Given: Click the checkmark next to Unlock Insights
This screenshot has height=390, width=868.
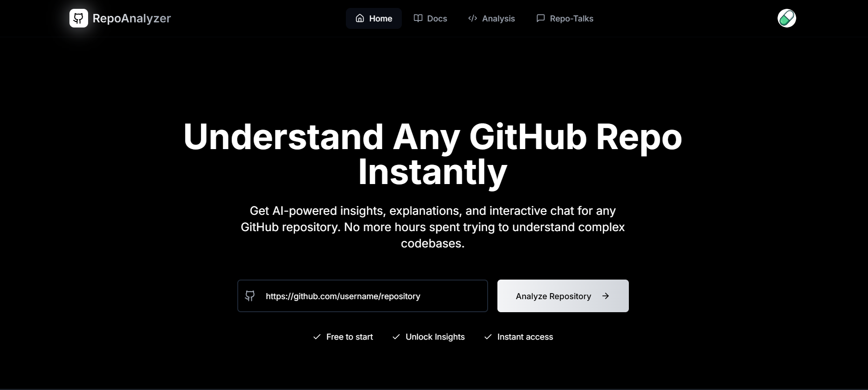Looking at the screenshot, I should point(396,337).
